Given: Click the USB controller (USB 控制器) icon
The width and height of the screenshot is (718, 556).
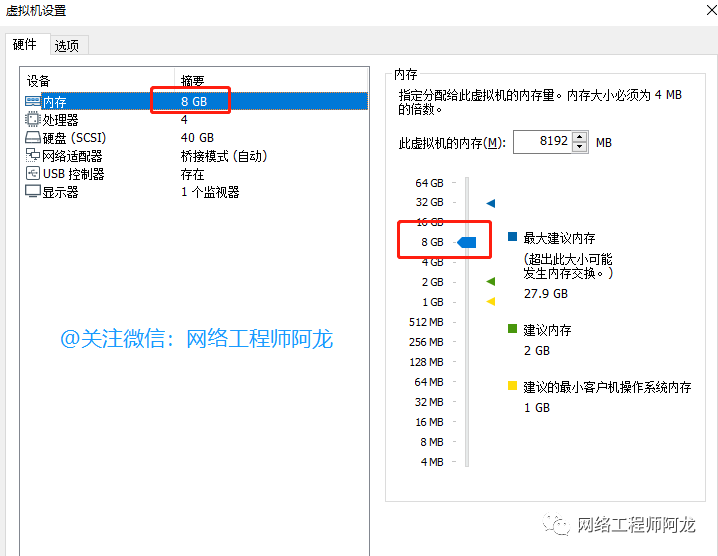Looking at the screenshot, I should point(33,174).
